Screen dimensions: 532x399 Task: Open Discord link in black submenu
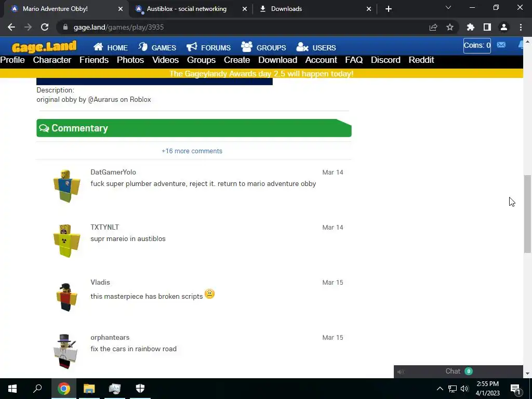385,60
